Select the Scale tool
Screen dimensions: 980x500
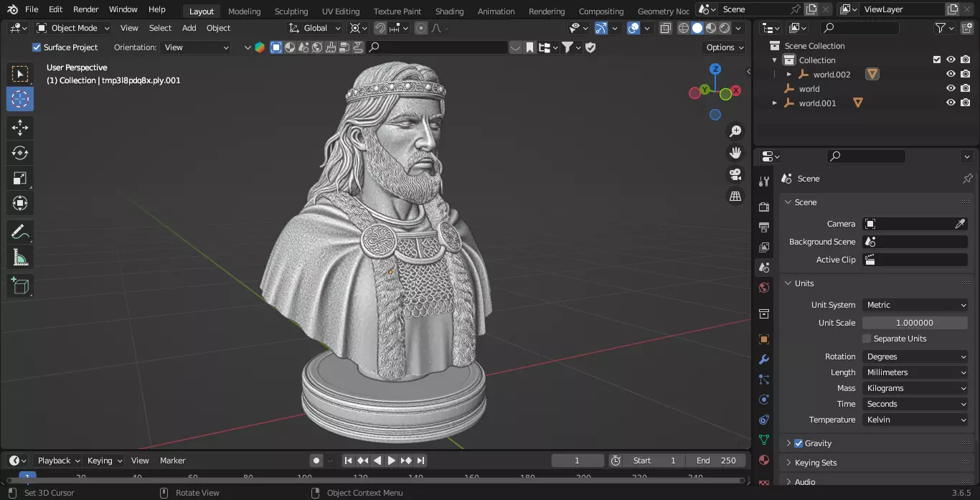pos(20,178)
